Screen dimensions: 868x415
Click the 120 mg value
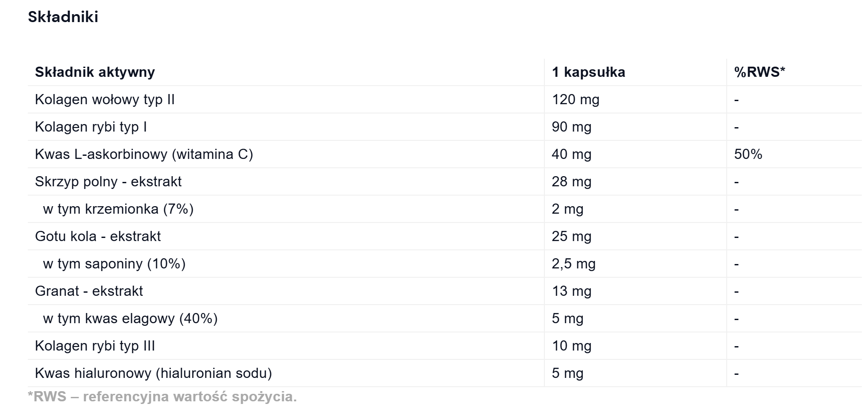point(575,99)
